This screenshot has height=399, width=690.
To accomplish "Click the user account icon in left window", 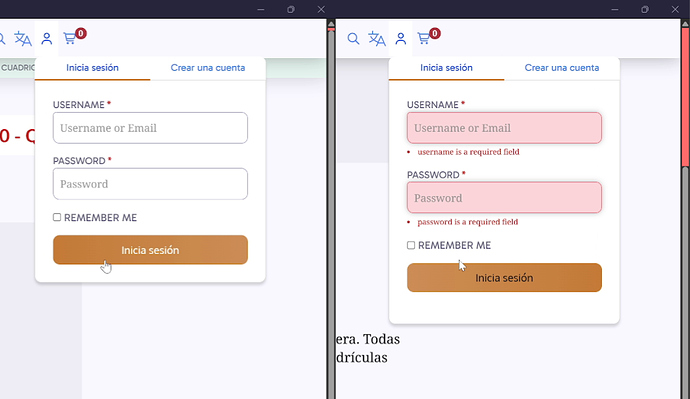I will 47,39.
